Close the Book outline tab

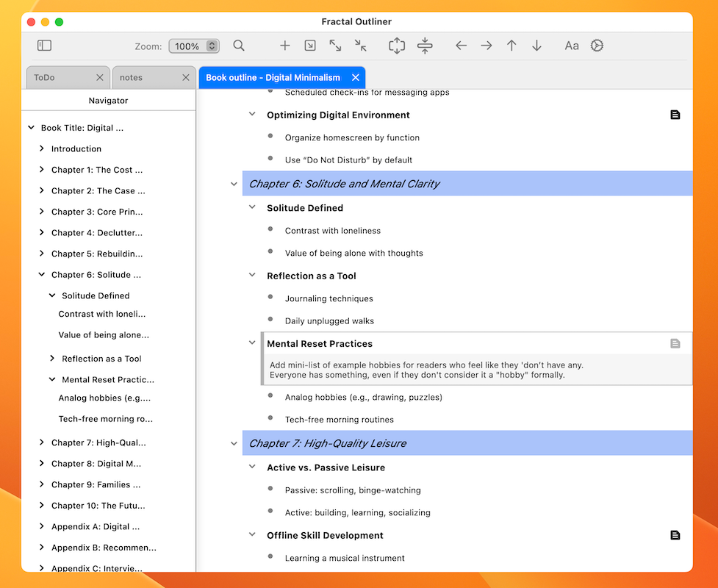click(x=356, y=77)
